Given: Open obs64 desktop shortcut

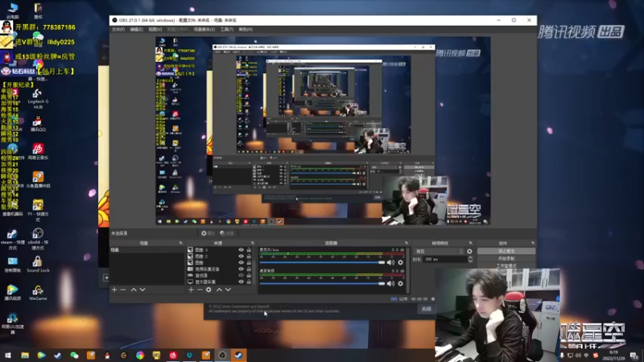Looking at the screenshot, I should (x=38, y=239).
